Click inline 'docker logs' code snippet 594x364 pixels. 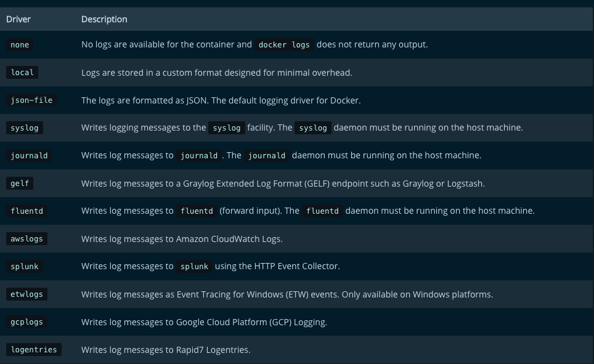[x=284, y=45]
